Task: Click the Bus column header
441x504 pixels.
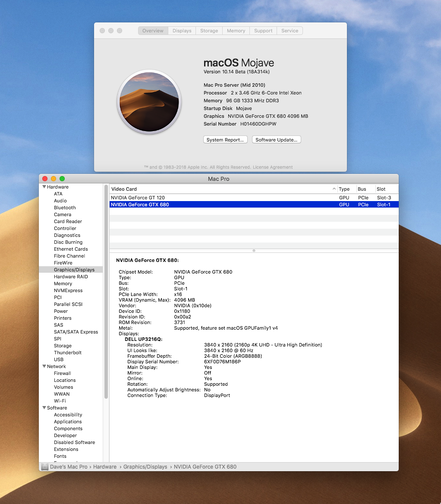Action: [x=365, y=189]
